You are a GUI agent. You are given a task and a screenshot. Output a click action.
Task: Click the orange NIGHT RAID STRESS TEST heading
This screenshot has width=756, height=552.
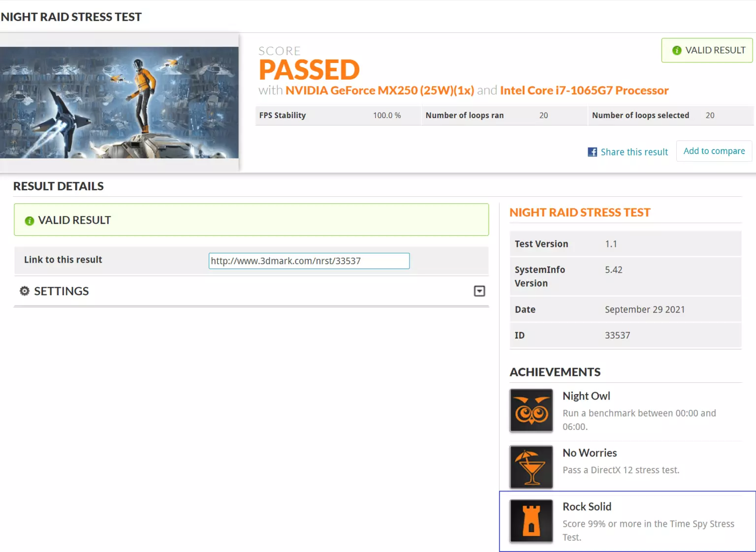(x=580, y=213)
